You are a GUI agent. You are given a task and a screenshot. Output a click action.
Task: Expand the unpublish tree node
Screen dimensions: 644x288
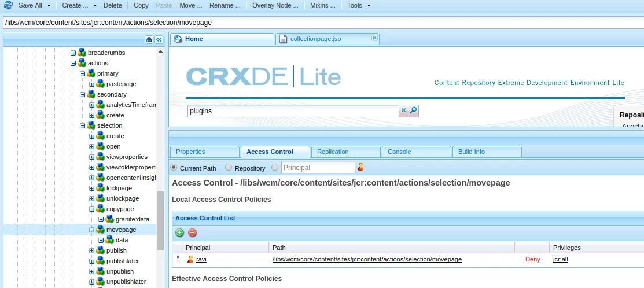pyautogui.click(x=91, y=271)
